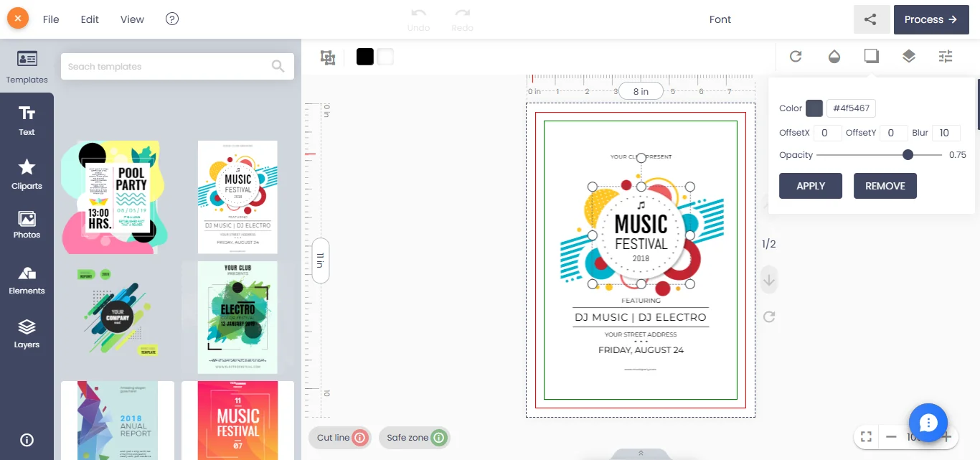Toggle the Safe zone indicator
This screenshot has width=980, height=460.
click(x=415, y=438)
